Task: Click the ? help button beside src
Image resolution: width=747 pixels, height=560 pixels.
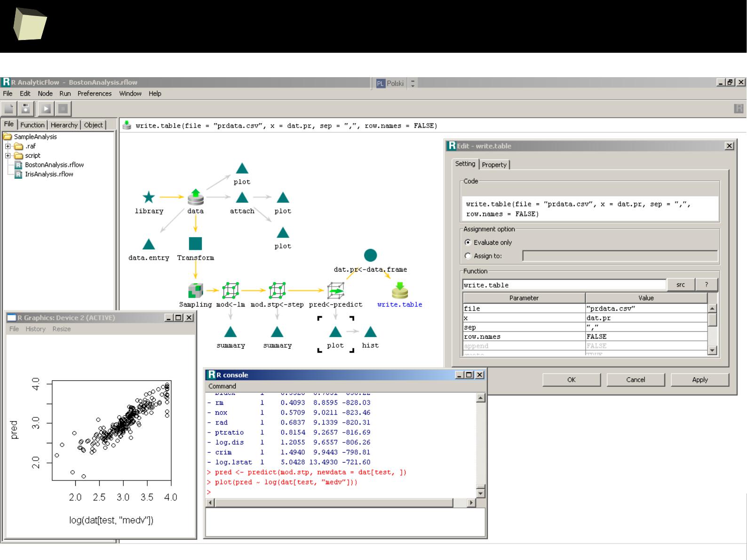Action: coord(707,285)
